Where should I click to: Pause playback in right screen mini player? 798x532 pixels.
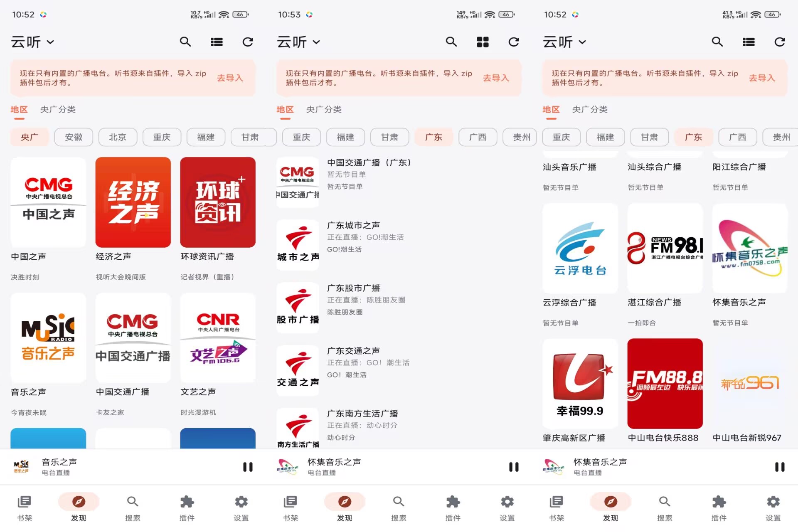pos(780,467)
